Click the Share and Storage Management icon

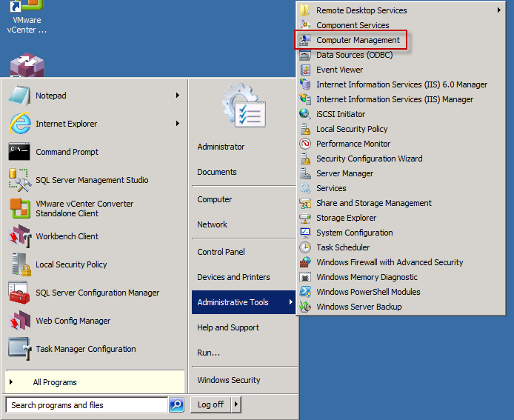[305, 203]
